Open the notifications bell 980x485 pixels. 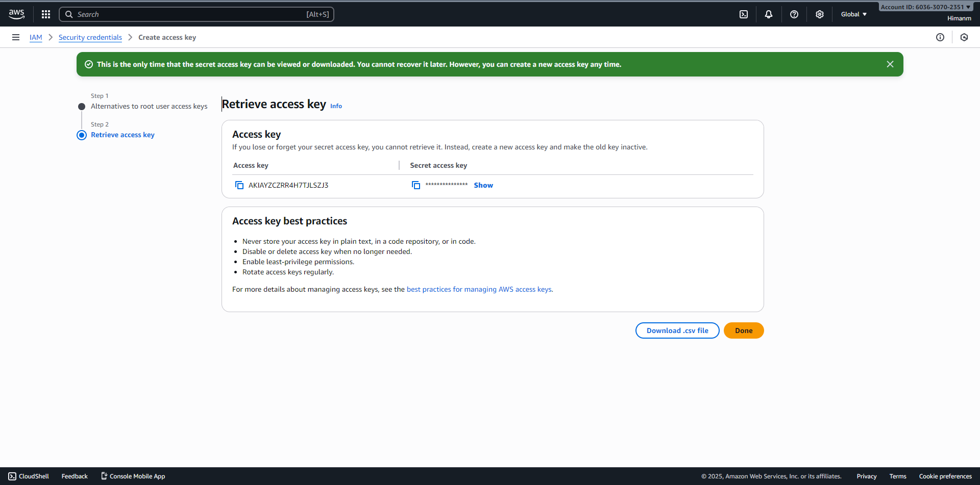coord(769,14)
